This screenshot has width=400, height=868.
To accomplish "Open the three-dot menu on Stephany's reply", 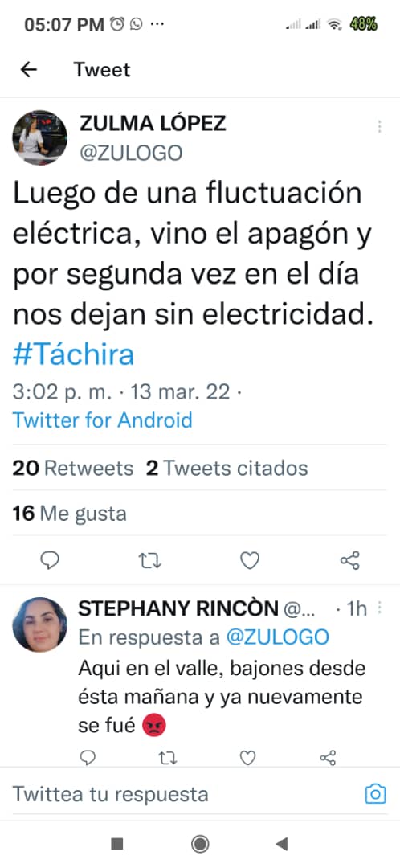I will [x=380, y=608].
